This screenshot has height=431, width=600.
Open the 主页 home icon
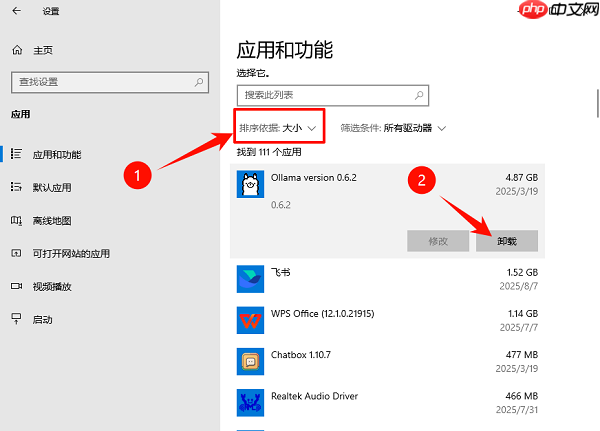17,50
